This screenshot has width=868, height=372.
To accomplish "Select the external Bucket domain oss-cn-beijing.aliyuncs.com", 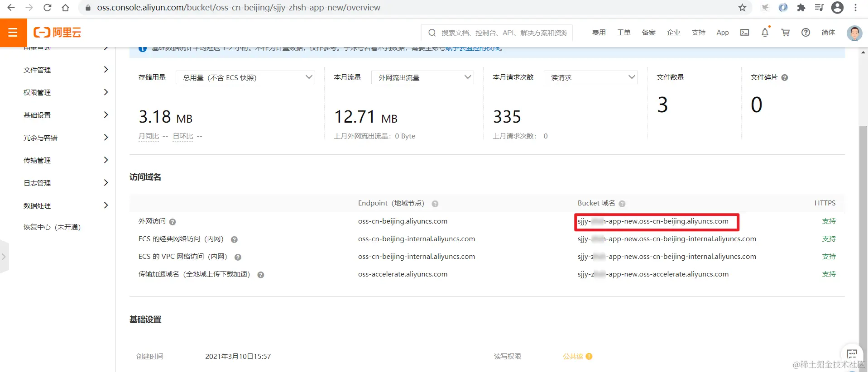I will [653, 221].
